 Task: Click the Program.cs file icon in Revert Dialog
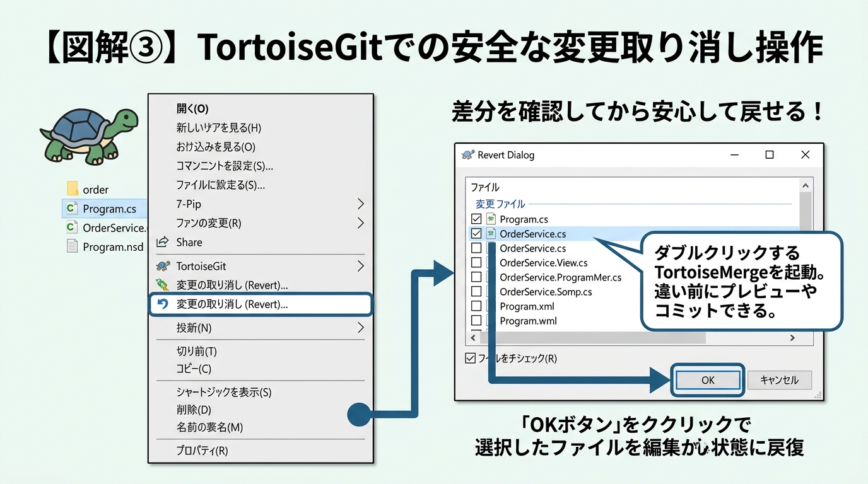[491, 219]
